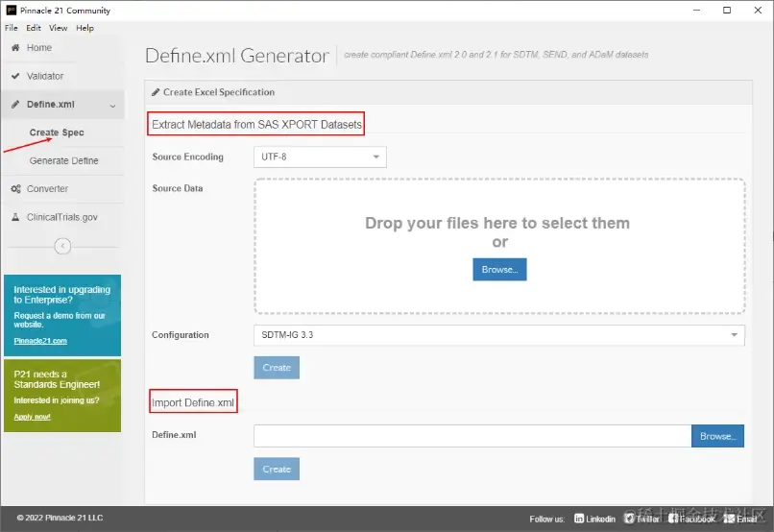The width and height of the screenshot is (774, 532).
Task: Click the Import Define.xml heading
Action: click(193, 402)
